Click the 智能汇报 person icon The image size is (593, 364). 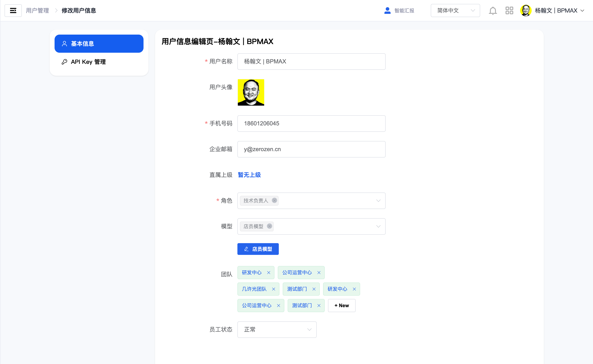387,10
